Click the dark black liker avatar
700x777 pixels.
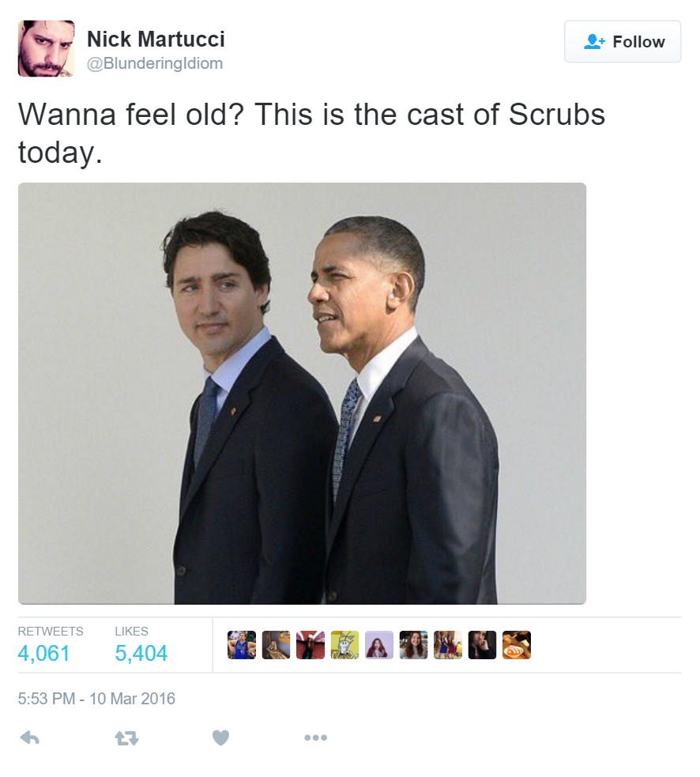click(x=482, y=645)
